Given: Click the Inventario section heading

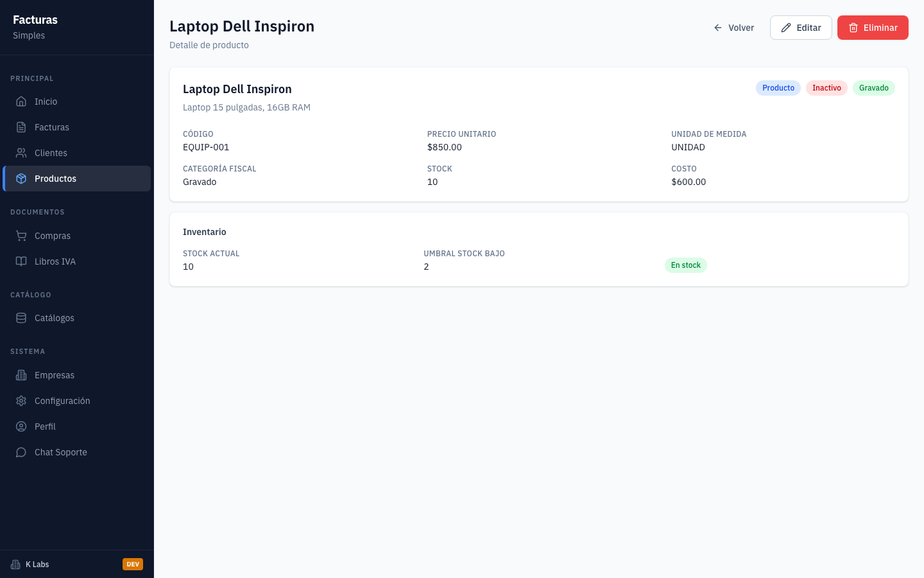Looking at the screenshot, I should 205,232.
